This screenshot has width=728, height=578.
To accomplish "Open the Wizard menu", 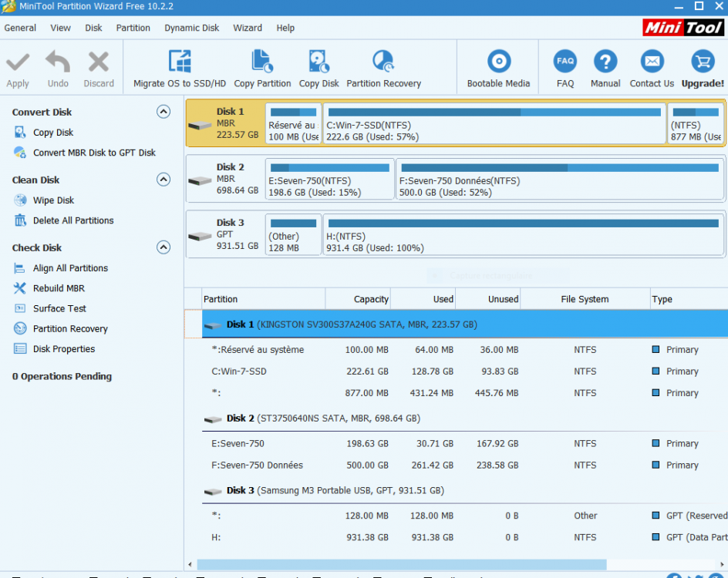I will (248, 28).
